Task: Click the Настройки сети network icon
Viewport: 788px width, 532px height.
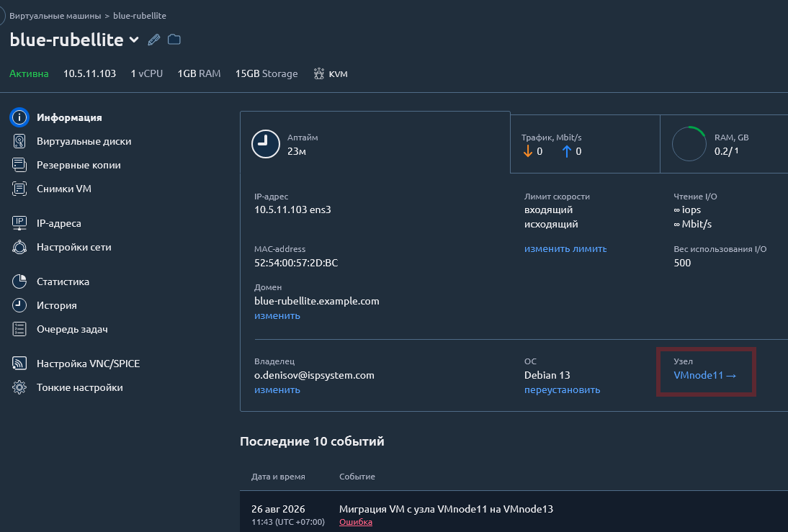Action: click(x=19, y=247)
